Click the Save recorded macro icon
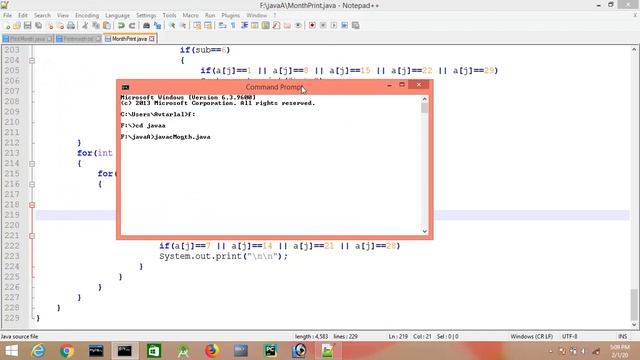The height and width of the screenshot is (360, 640). click(x=356, y=26)
